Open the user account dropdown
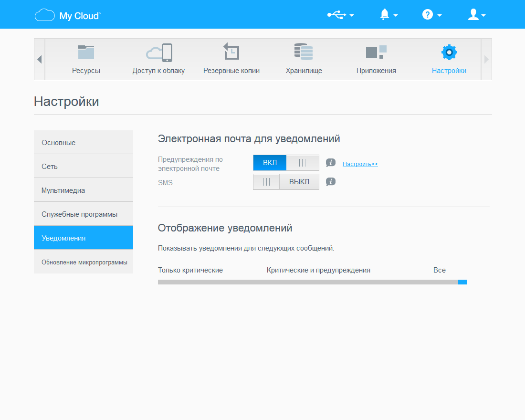Image resolution: width=525 pixels, height=420 pixels. [477, 15]
